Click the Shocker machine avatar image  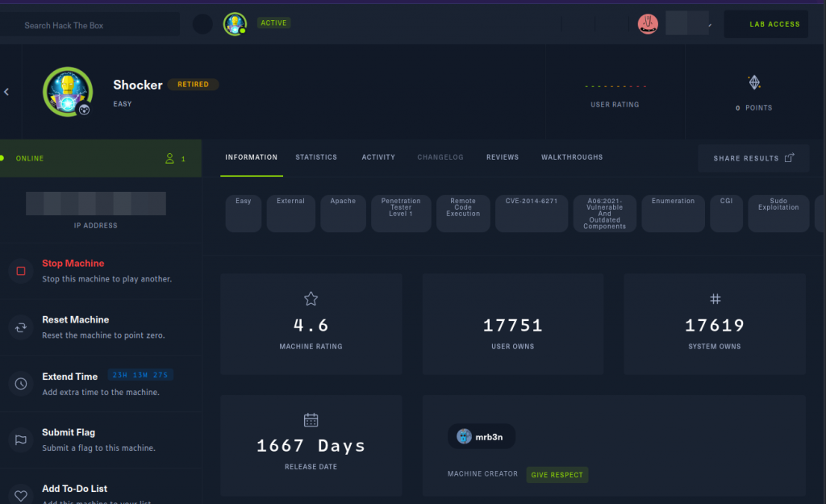tap(67, 92)
